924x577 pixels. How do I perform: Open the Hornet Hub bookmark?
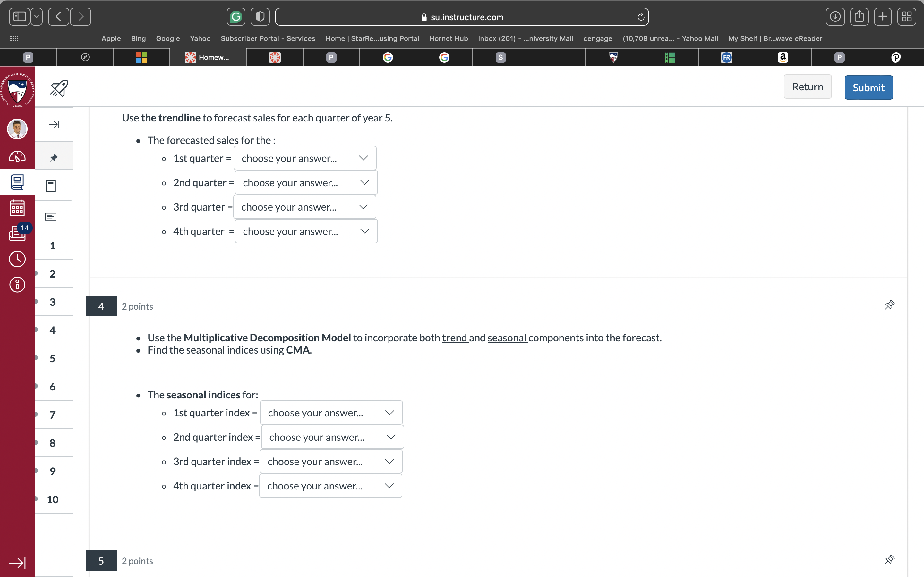448,38
